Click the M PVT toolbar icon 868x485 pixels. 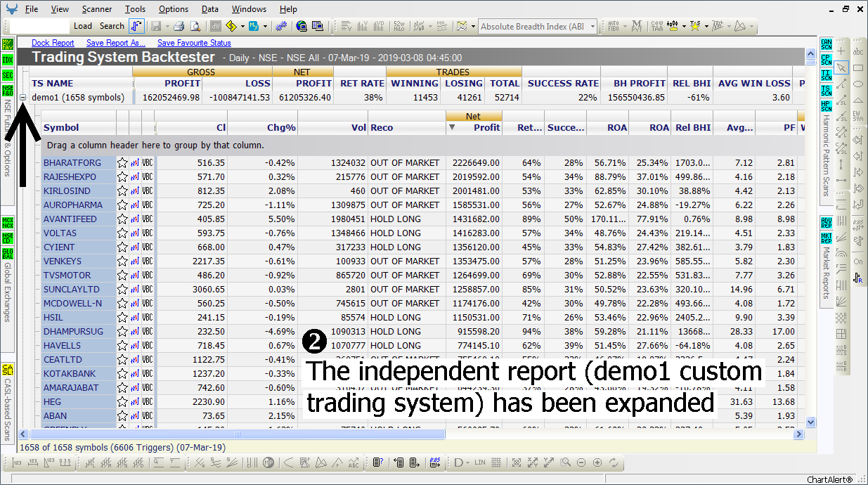coord(637,26)
